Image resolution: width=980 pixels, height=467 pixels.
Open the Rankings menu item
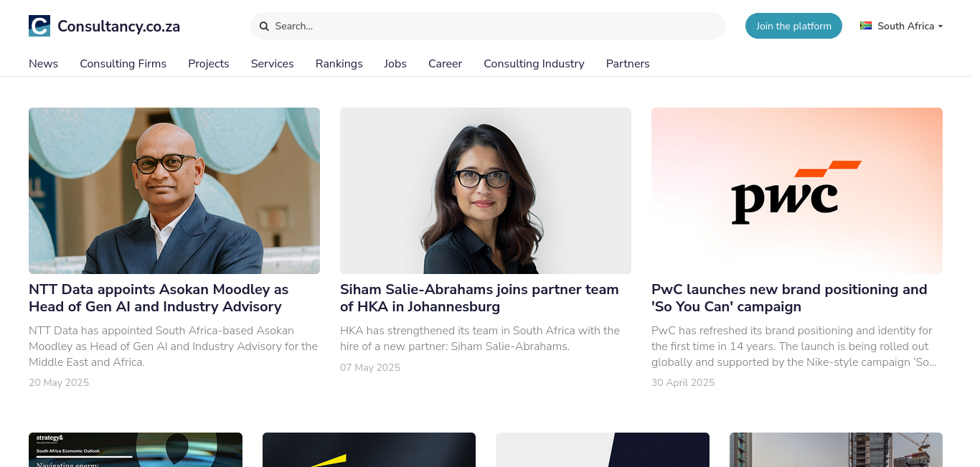339,64
